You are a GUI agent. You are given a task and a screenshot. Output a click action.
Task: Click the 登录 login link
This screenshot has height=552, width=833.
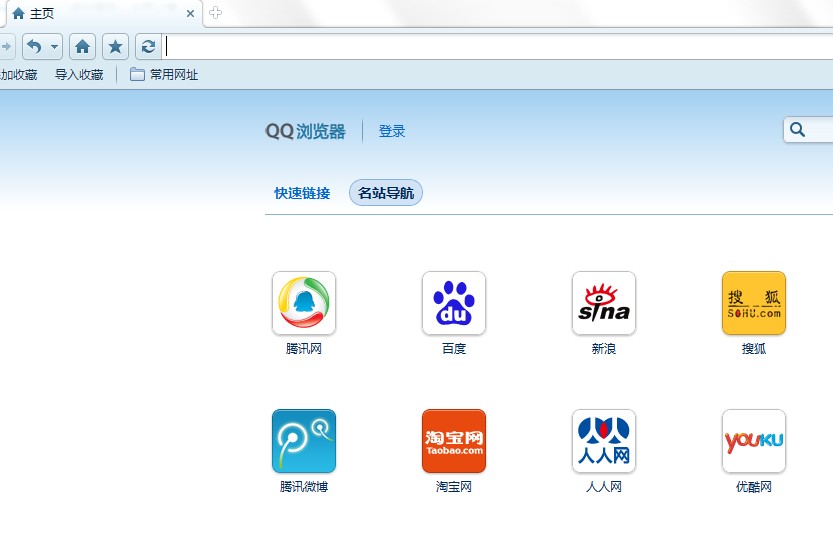(x=392, y=131)
